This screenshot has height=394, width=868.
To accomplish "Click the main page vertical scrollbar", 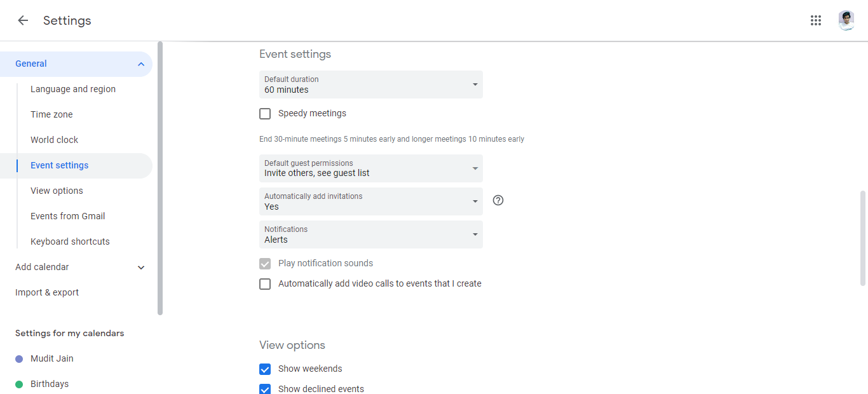I will point(862,238).
